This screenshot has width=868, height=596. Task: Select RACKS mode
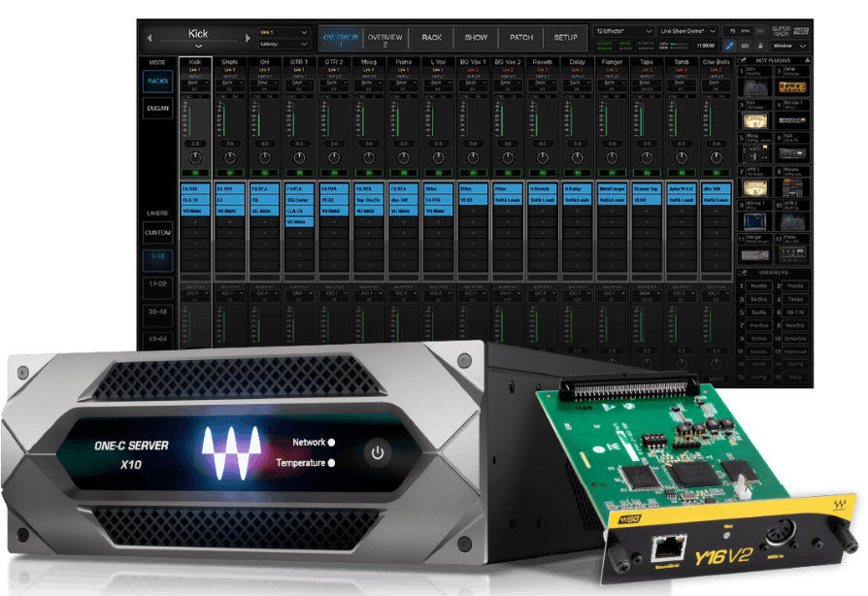coord(157,81)
